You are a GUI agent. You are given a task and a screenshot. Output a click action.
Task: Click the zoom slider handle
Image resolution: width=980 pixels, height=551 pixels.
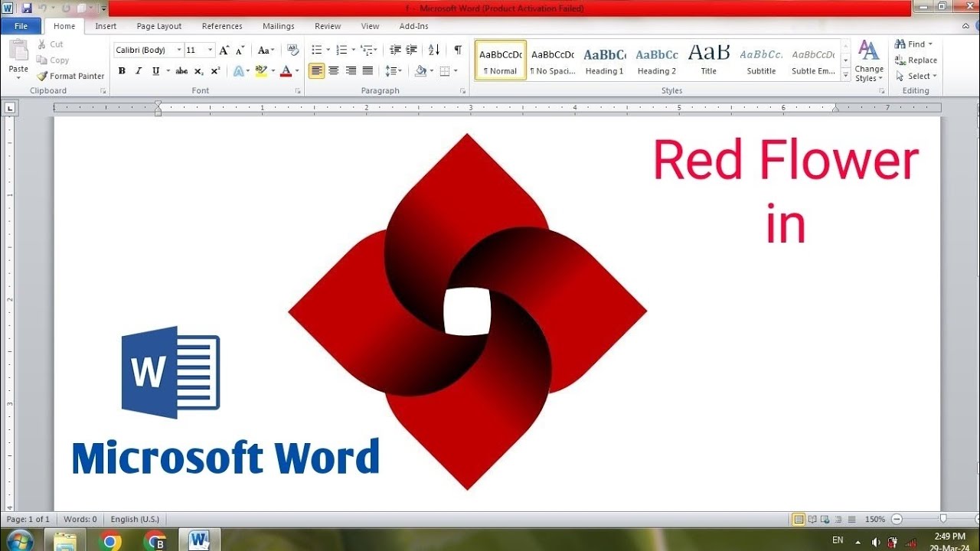pos(942,520)
